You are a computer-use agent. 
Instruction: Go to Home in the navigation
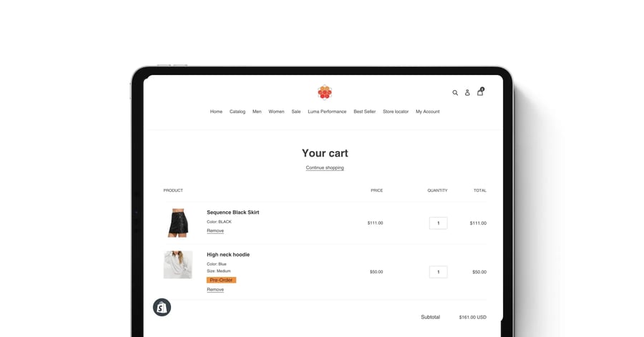point(216,112)
